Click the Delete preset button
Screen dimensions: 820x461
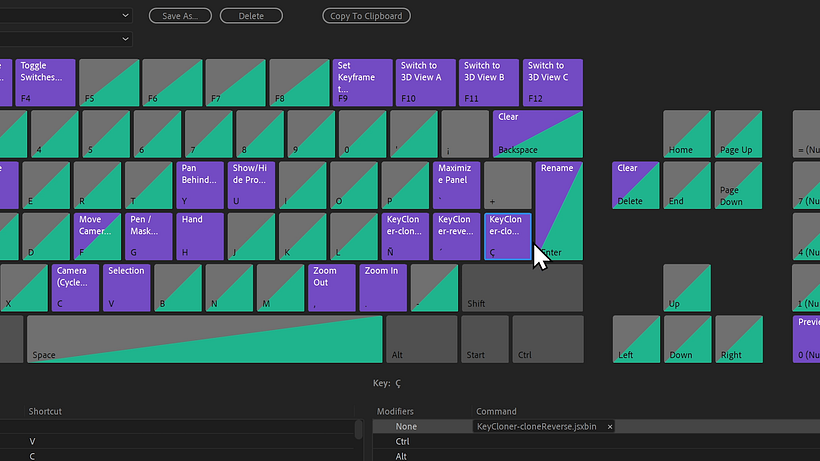(x=251, y=16)
